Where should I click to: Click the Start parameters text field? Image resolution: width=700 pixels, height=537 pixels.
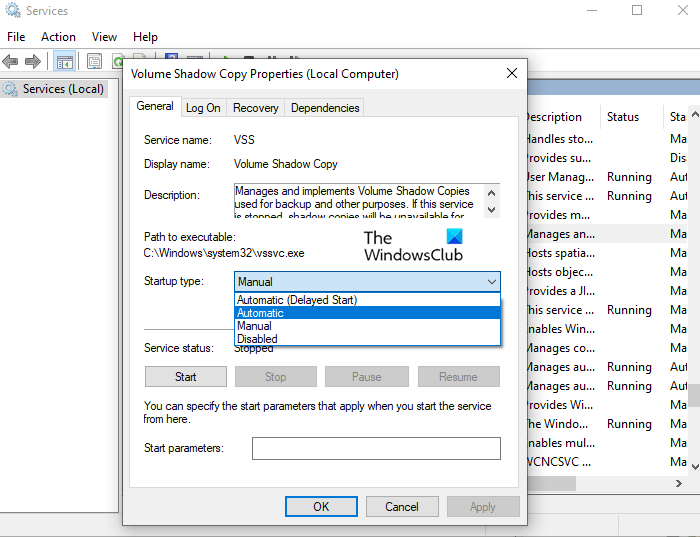pos(376,448)
